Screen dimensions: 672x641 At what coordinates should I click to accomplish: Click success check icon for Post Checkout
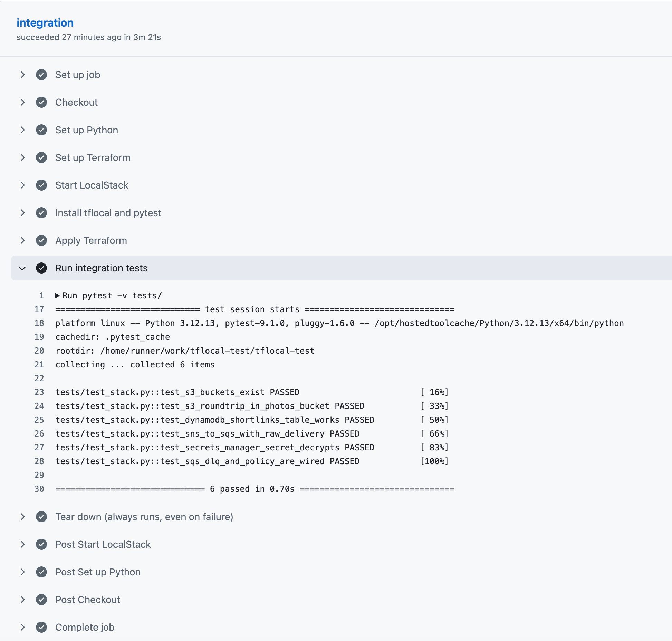[x=41, y=600]
